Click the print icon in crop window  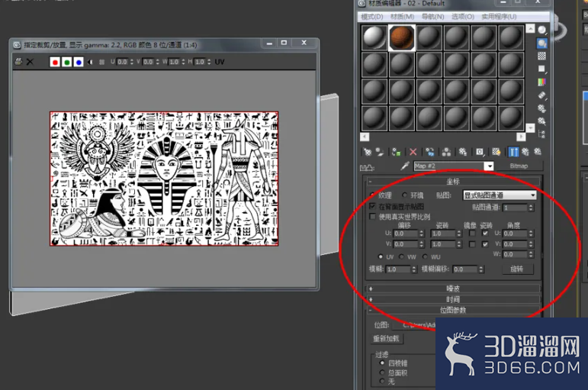coord(18,62)
